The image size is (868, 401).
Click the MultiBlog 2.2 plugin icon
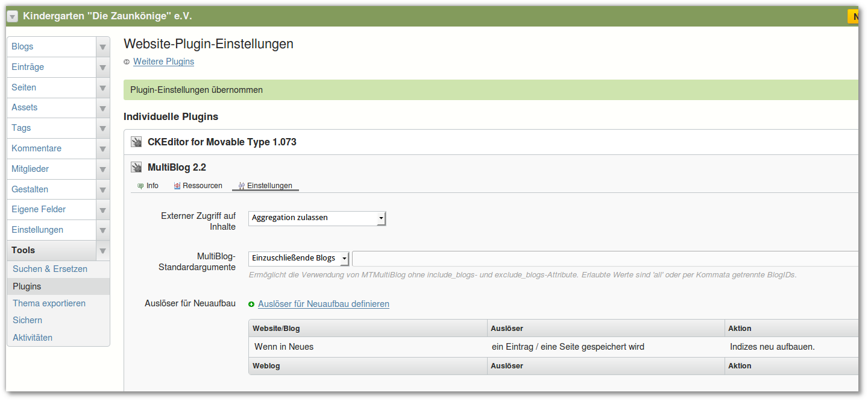click(x=137, y=167)
